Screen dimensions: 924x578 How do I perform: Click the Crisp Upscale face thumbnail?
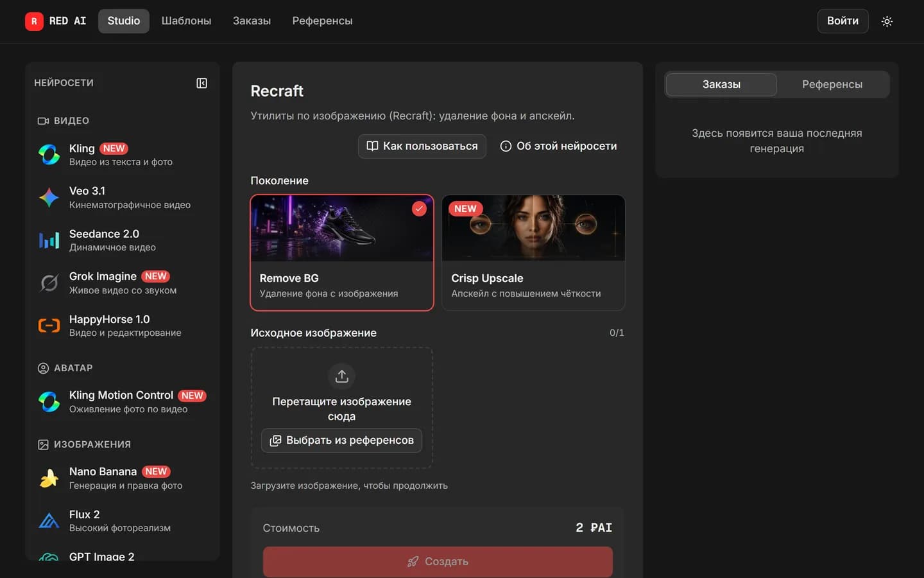point(533,228)
